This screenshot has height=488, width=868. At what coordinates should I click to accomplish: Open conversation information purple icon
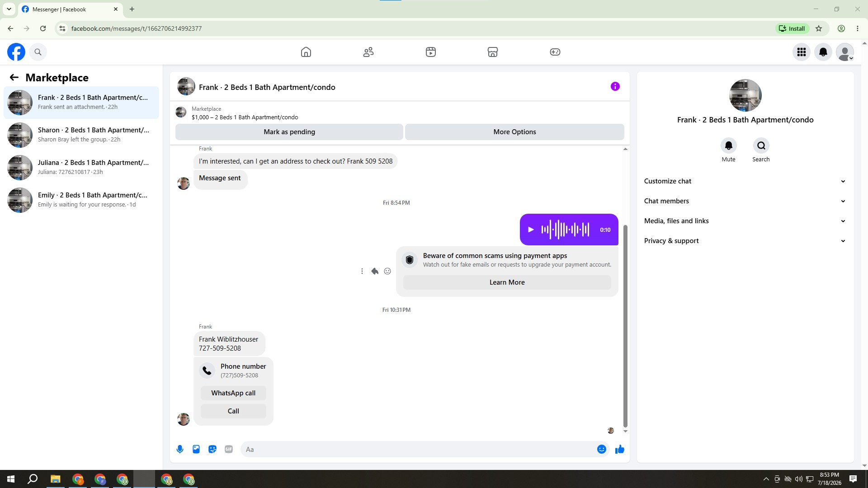pyautogui.click(x=615, y=86)
